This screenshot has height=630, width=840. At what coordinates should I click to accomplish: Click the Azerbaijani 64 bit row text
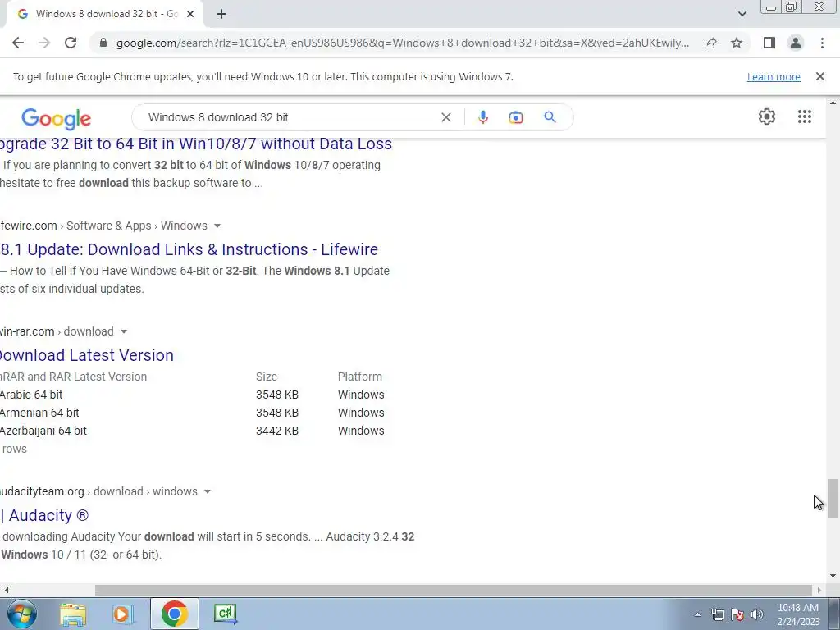43,431
